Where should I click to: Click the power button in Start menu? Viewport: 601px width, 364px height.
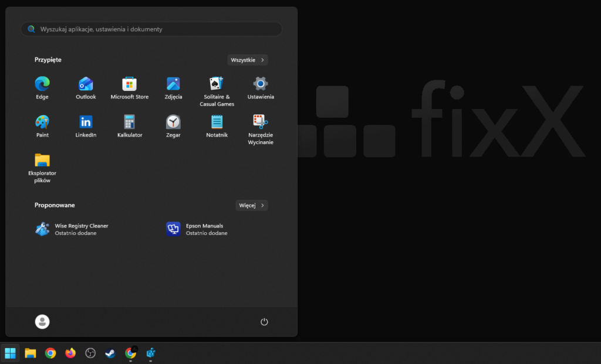click(264, 322)
